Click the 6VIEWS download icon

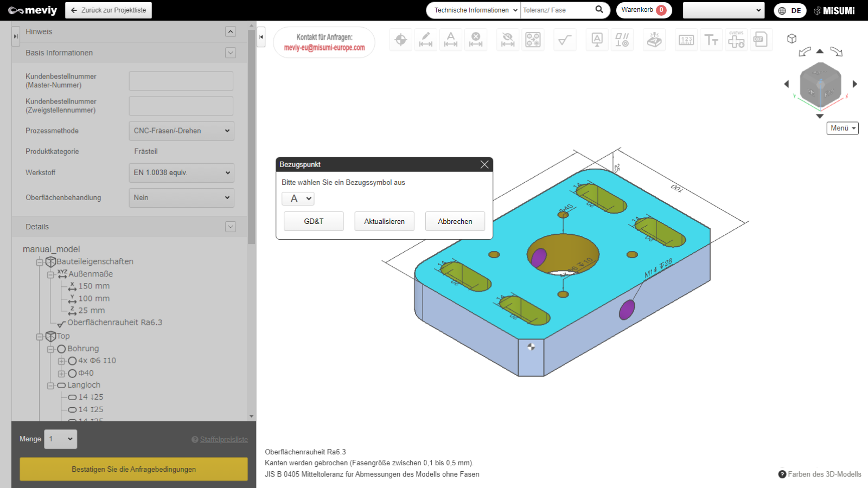736,40
